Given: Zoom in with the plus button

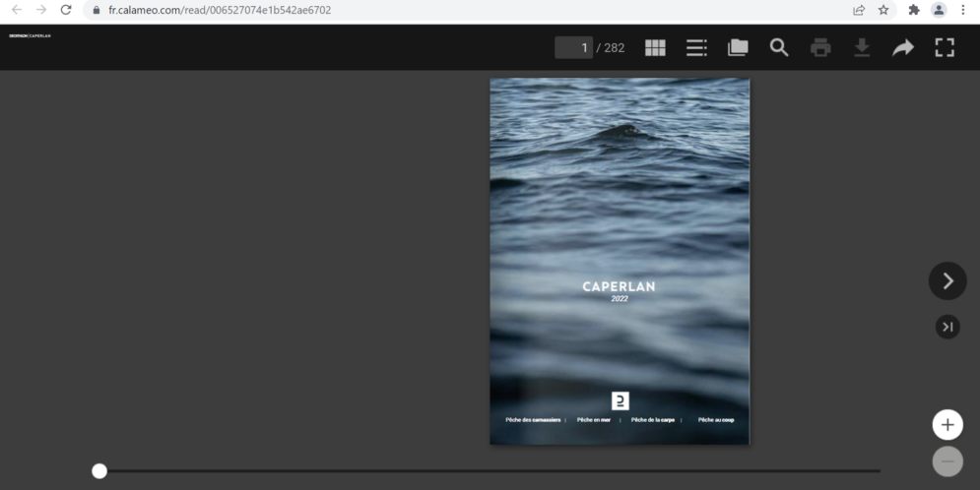Looking at the screenshot, I should point(947,425).
